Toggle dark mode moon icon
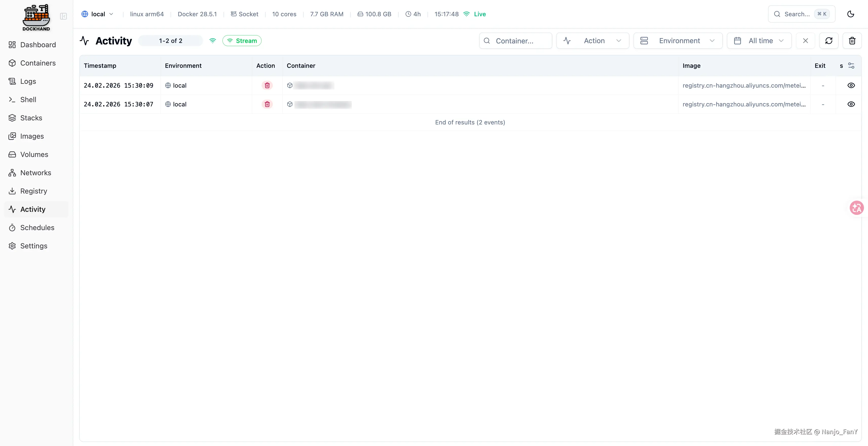The width and height of the screenshot is (868, 446). point(850,14)
